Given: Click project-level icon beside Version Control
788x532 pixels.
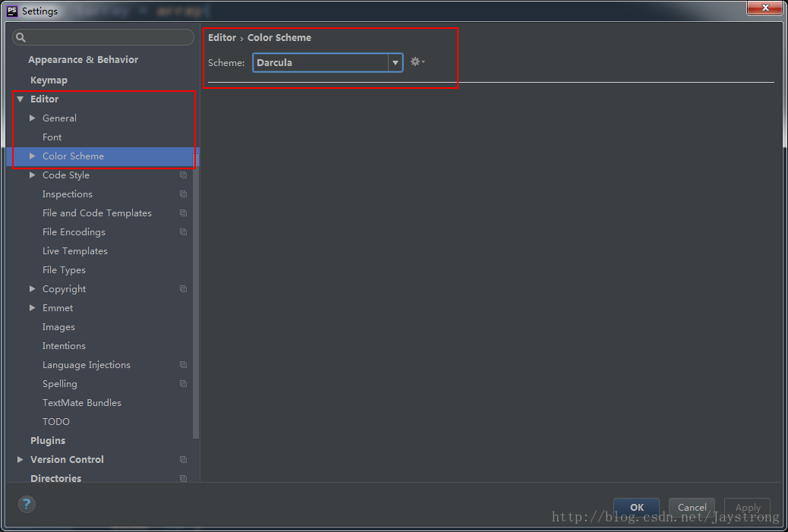Looking at the screenshot, I should point(184,460).
